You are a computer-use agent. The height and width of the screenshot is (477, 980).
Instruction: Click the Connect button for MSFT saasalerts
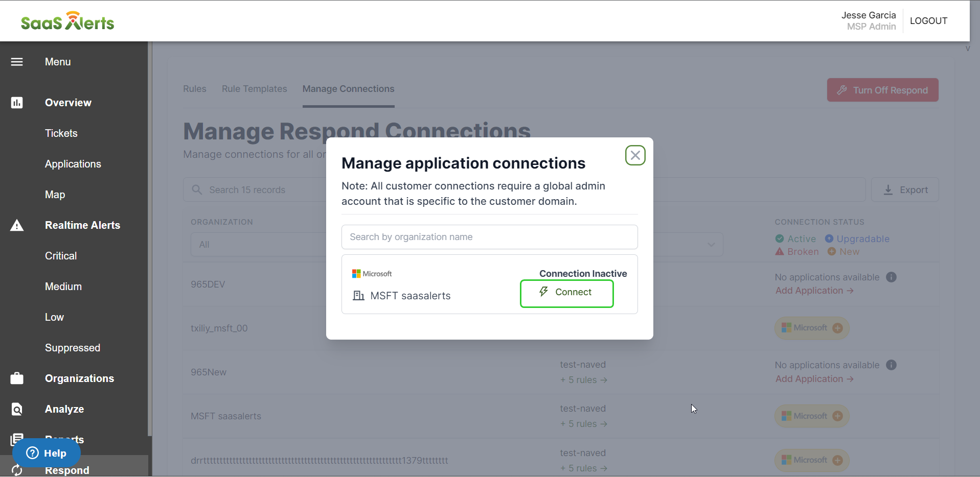coord(566,294)
